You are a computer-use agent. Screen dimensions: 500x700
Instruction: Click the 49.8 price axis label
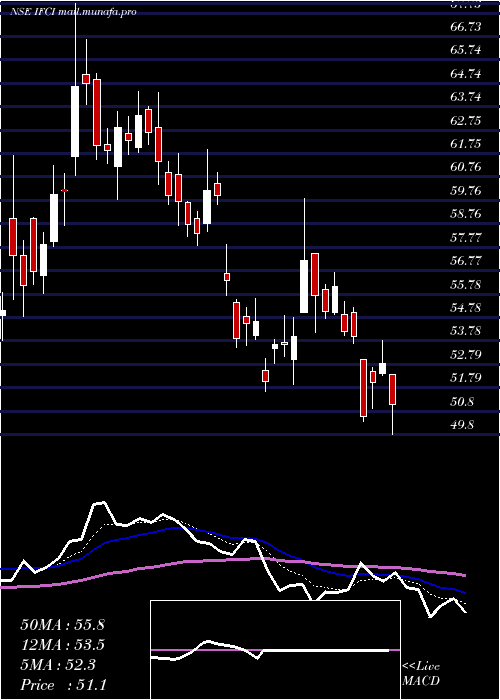point(462,425)
